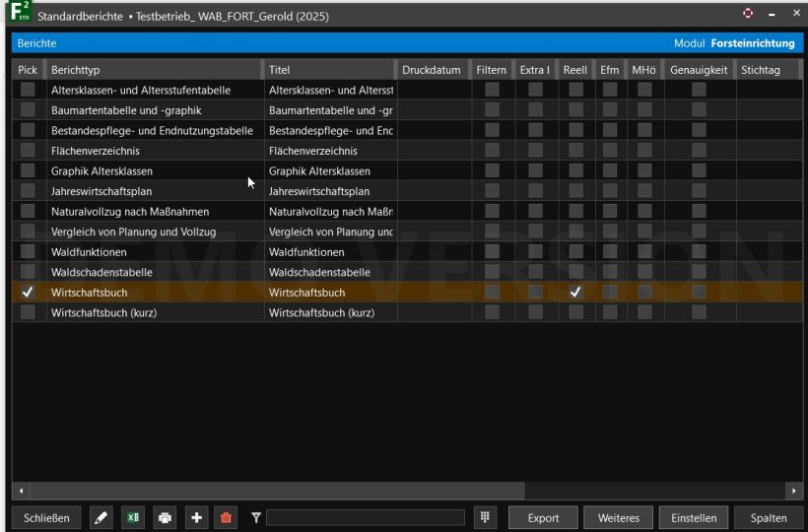Screen dimensions: 808x532
Task: Tick Pick checkbox for Flächenverzeichnis
Action: (x=28, y=151)
